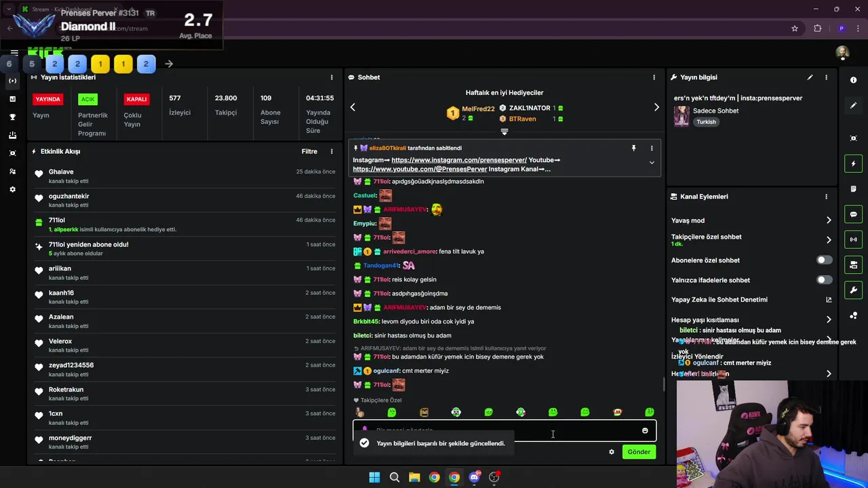Open browser extensions puzzle icon
Screen dimensions: 868x488
pos(817,28)
